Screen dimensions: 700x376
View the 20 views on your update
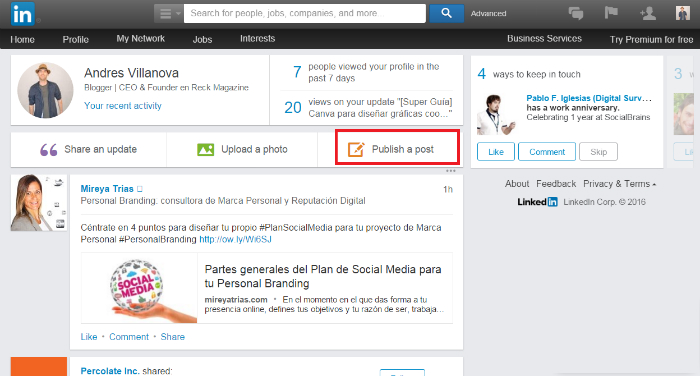pyautogui.click(x=293, y=108)
